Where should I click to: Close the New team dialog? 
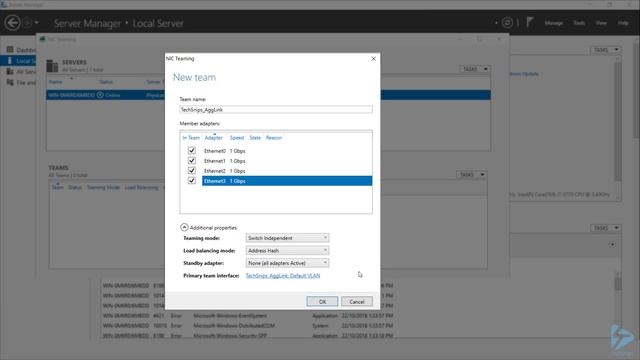(373, 59)
